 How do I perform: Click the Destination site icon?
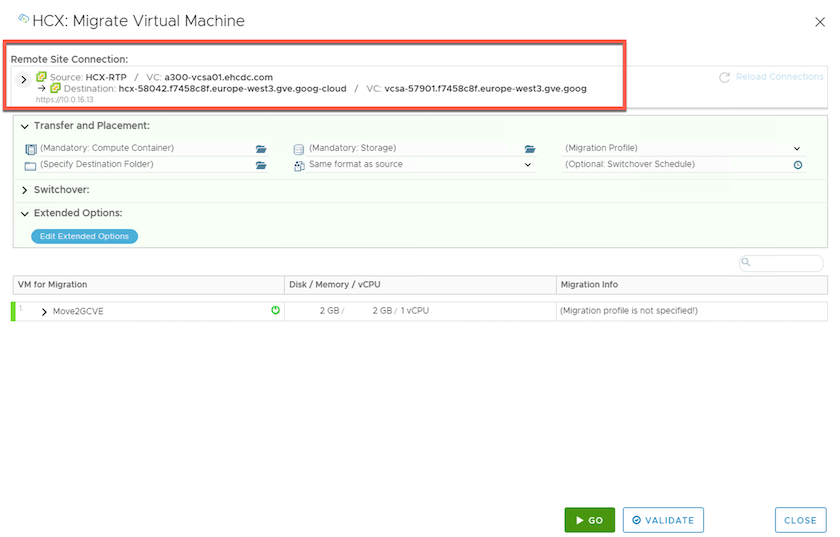[x=55, y=88]
